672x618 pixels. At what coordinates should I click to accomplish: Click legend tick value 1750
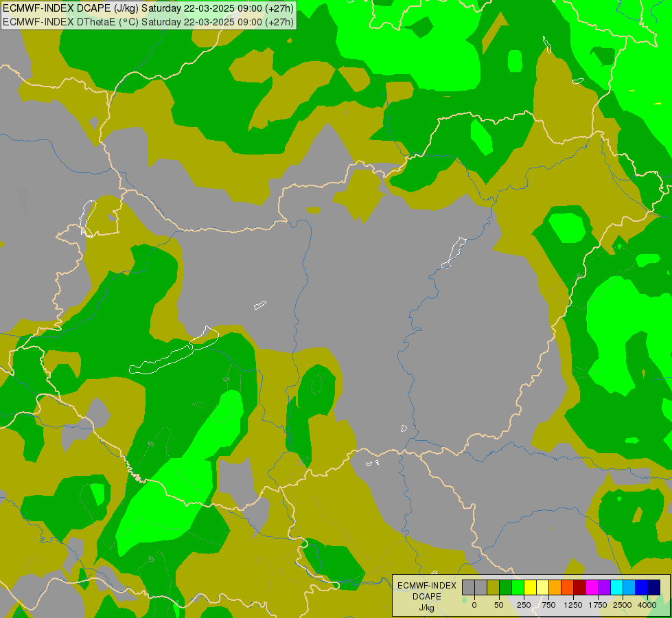(598, 605)
